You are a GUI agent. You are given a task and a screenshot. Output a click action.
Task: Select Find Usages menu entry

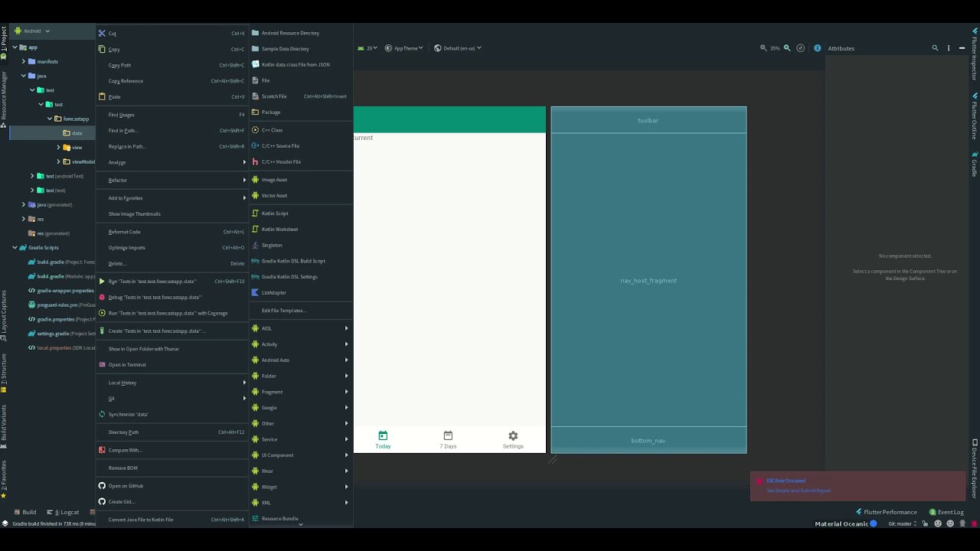[173, 115]
